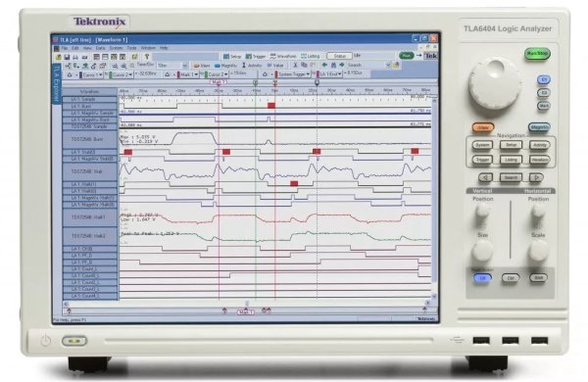Toggle the blue MagniVu hardware button
The image size is (588, 382).
(539, 128)
